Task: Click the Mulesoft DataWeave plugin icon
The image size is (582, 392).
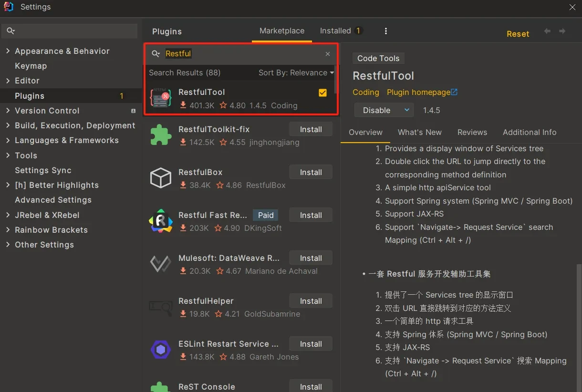Action: click(x=160, y=264)
